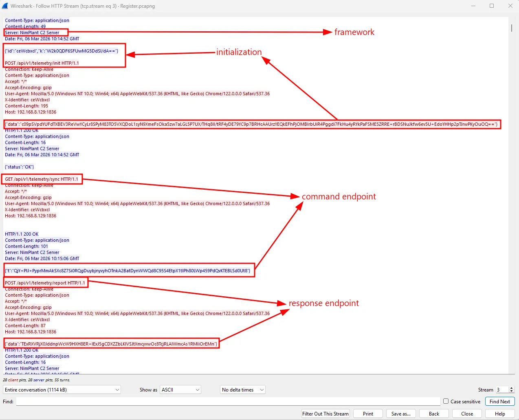Decrement the stream number with down arrow
Viewport: 519px width, 420px height.
[511, 392]
